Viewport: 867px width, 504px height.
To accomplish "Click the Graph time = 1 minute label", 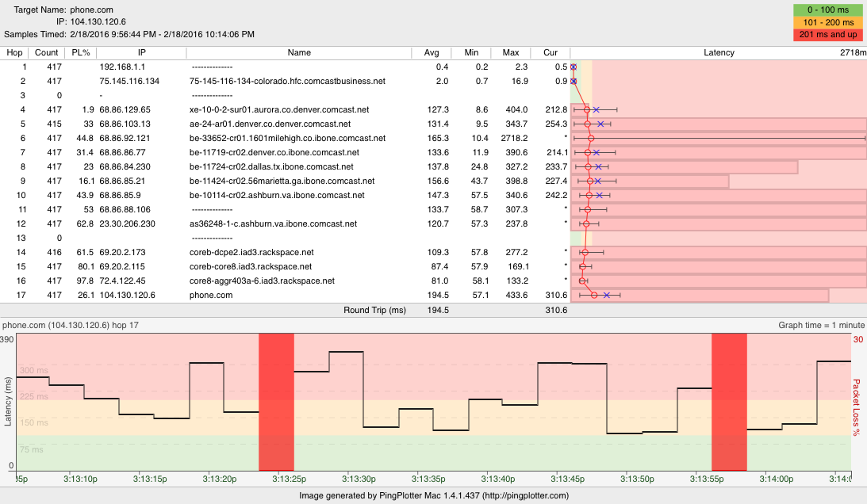I will 821,325.
